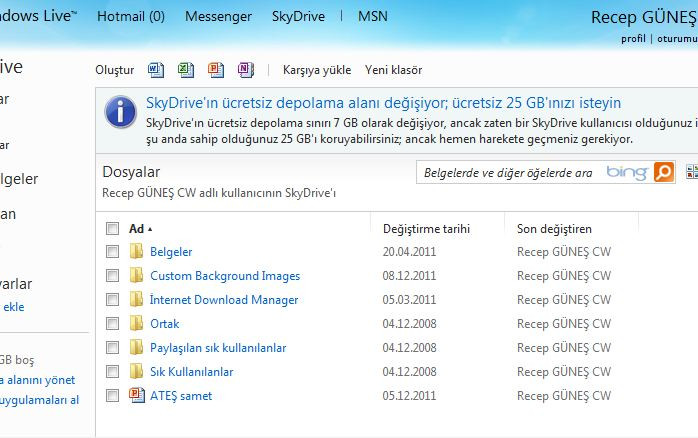Image resolution: width=698 pixels, height=438 pixels.
Task: Create a new Excel workbook
Action: click(186, 70)
